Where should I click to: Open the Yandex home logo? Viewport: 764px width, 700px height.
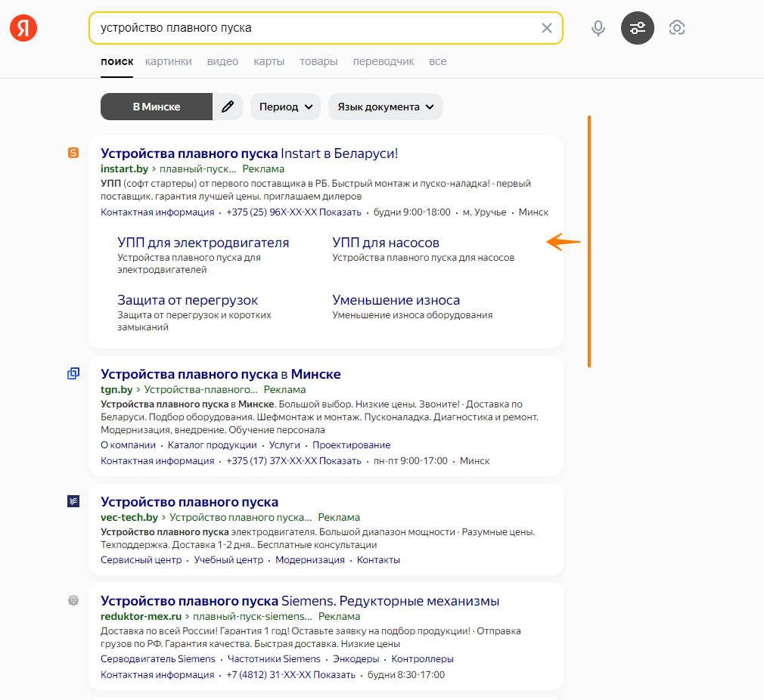coord(23,28)
